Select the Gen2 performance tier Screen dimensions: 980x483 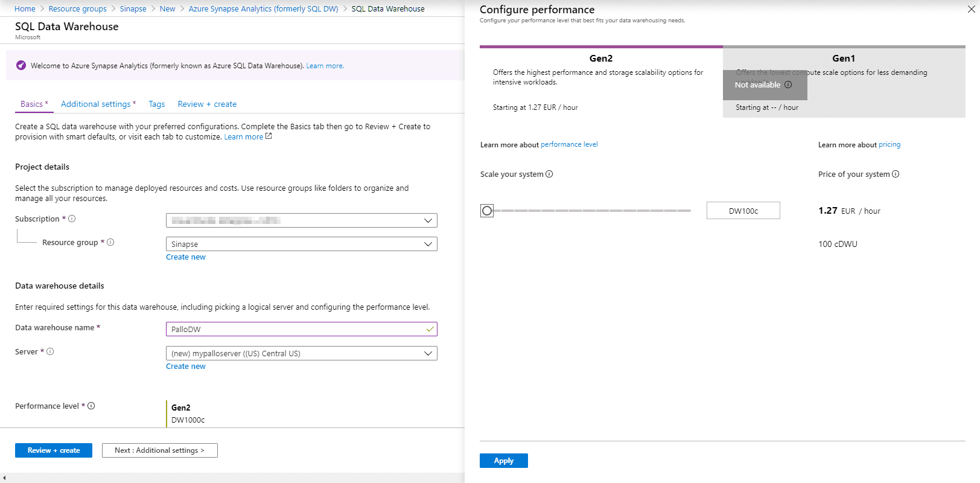tap(601, 82)
